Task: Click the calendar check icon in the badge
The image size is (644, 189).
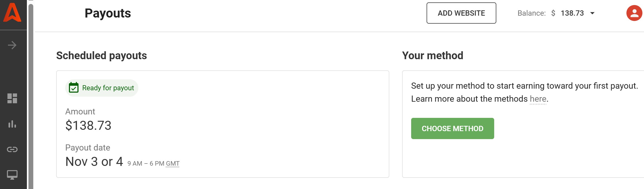Action: [74, 88]
